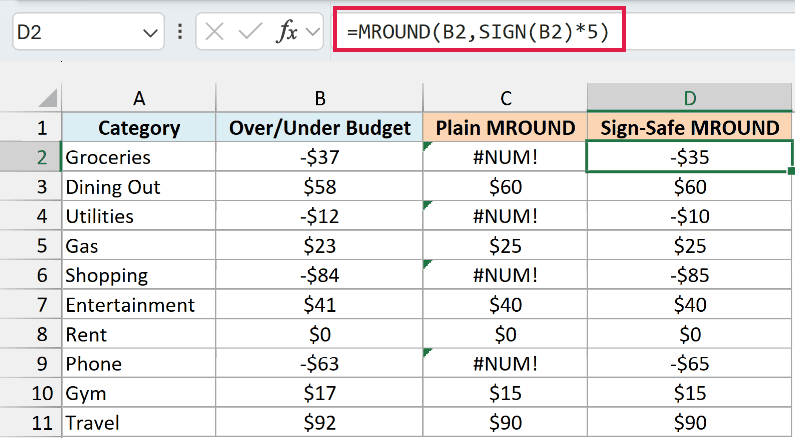Image resolution: width=795 pixels, height=438 pixels.
Task: Select row 8 header
Action: click(30, 334)
